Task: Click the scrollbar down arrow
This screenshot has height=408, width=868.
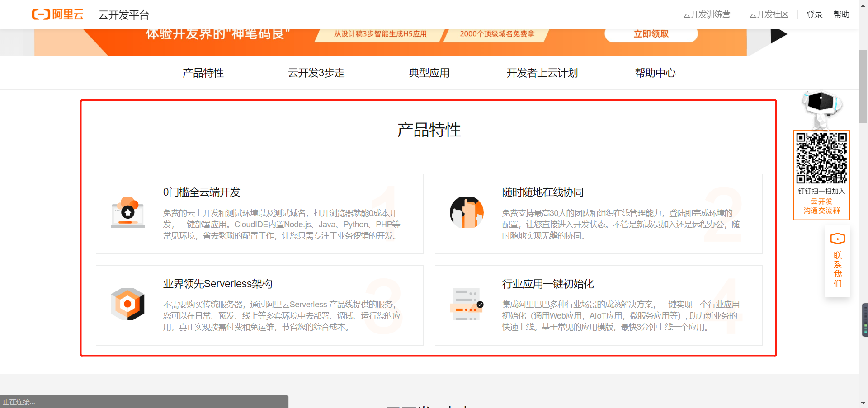Action: click(863, 403)
